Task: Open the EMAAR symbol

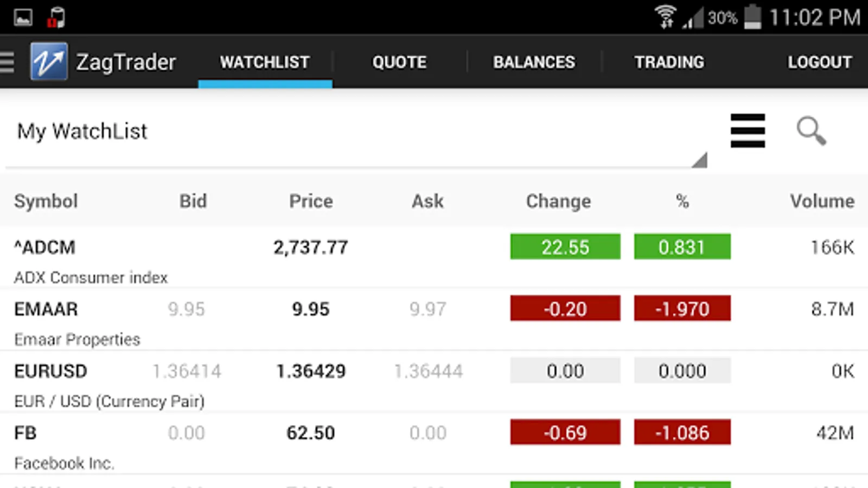Action: (46, 309)
